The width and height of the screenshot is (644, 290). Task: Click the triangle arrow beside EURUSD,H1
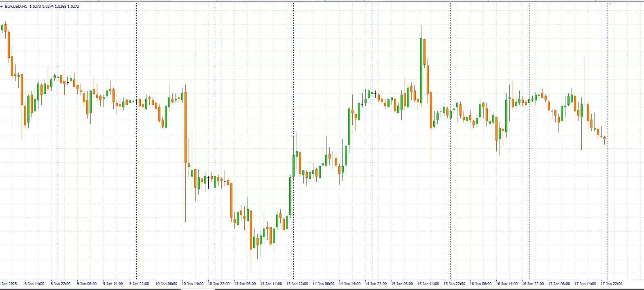tap(2, 7)
